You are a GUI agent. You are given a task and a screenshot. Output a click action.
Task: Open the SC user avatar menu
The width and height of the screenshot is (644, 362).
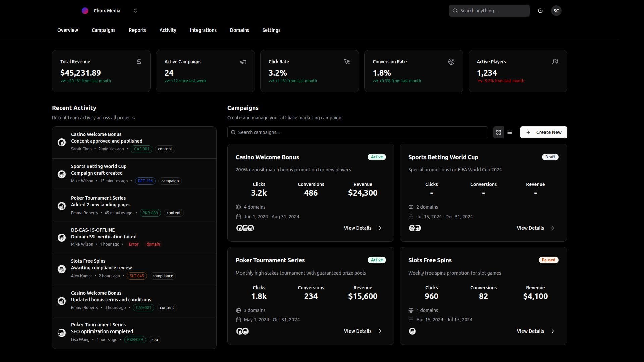coord(556,11)
